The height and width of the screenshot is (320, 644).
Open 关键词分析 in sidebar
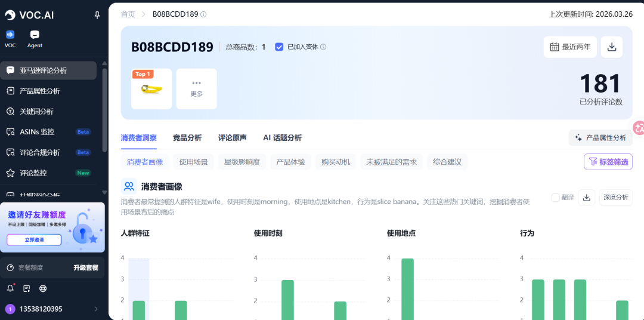click(48, 112)
